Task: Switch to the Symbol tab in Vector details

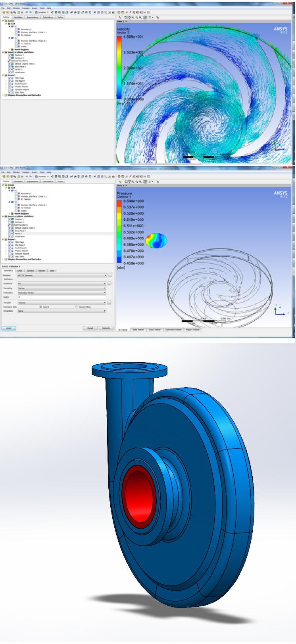Action: (30, 270)
